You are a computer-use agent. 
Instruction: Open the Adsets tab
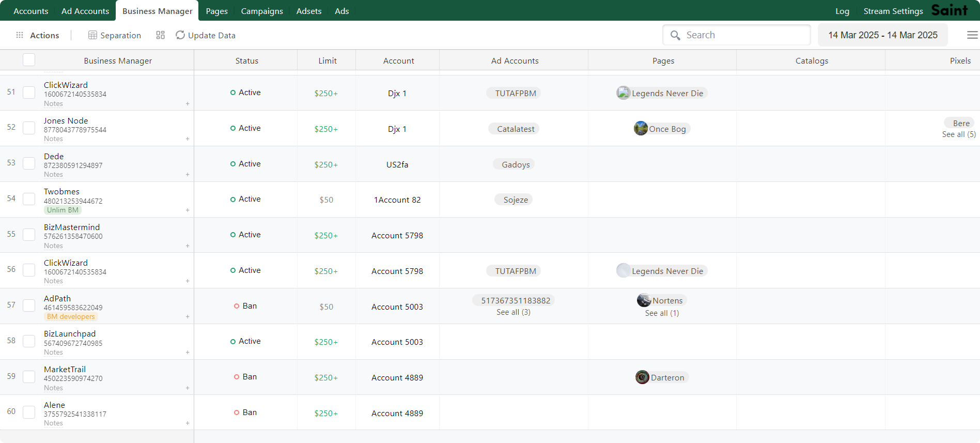309,11
